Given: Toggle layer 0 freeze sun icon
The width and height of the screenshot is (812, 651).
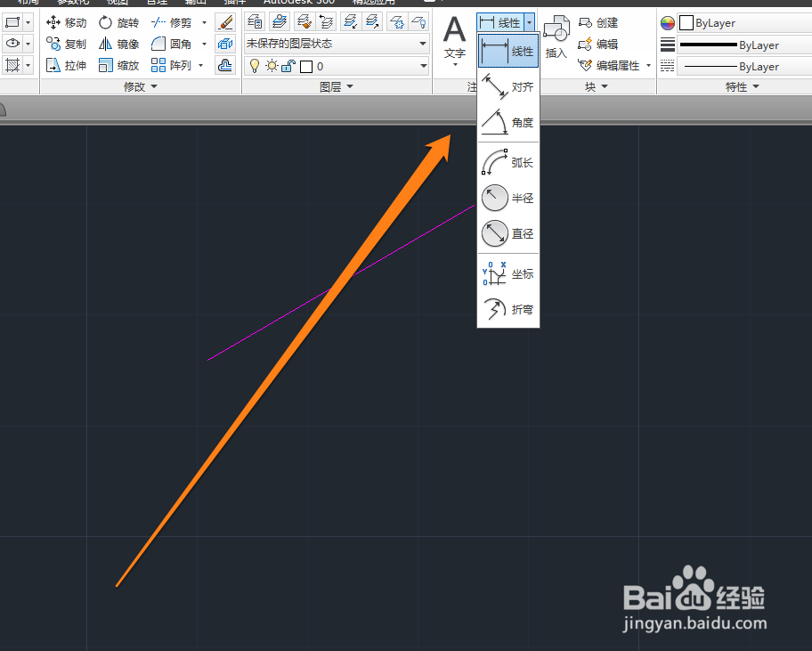Looking at the screenshot, I should tap(272, 66).
